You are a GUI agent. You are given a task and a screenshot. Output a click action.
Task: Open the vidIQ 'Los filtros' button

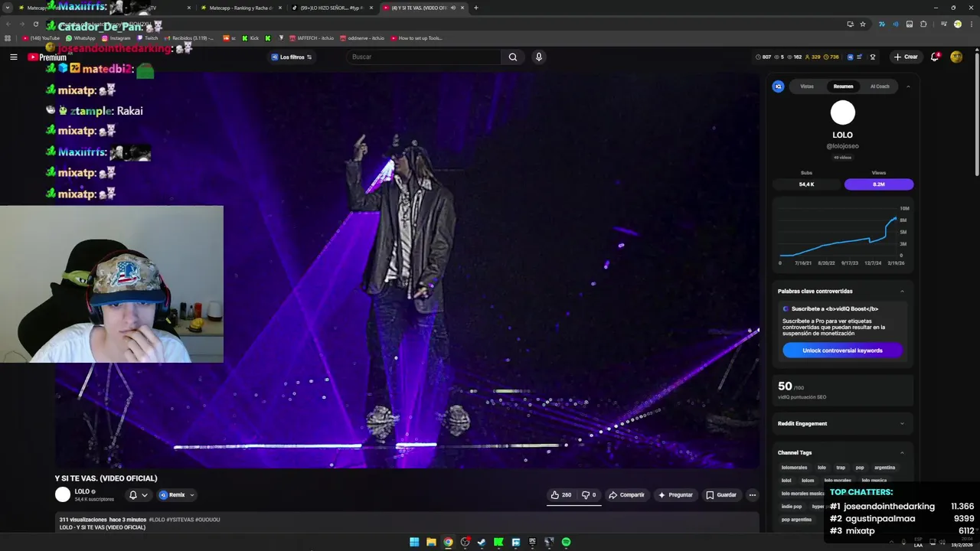coord(292,57)
